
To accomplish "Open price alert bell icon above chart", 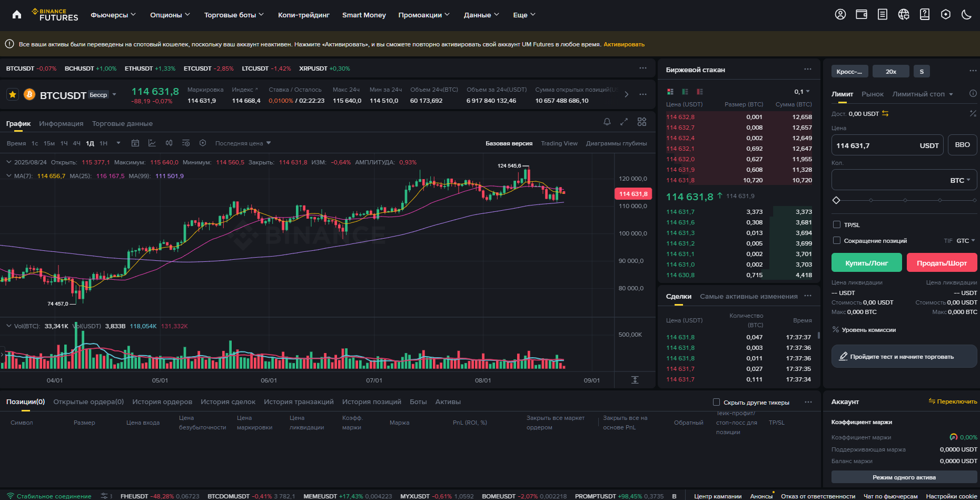I will pyautogui.click(x=607, y=122).
